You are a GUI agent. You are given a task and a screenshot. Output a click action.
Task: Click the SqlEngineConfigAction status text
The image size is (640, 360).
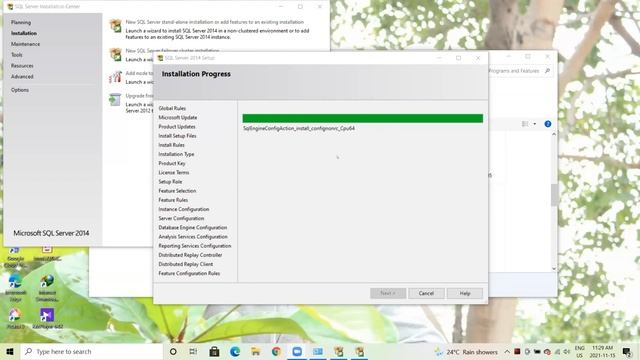299,128
